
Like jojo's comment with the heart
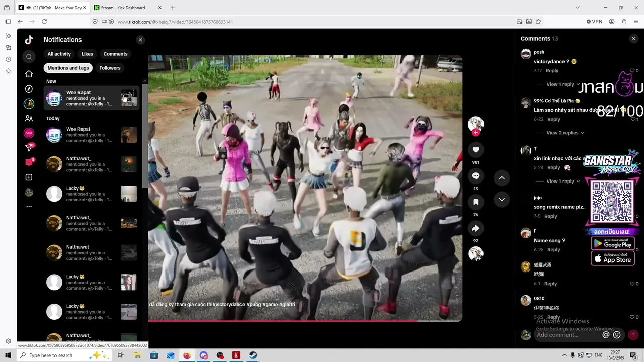(x=633, y=216)
